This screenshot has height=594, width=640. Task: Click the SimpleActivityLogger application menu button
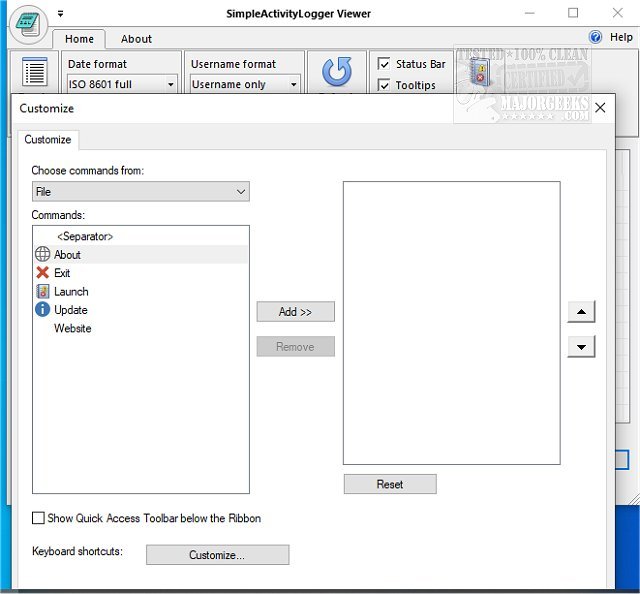pos(28,25)
